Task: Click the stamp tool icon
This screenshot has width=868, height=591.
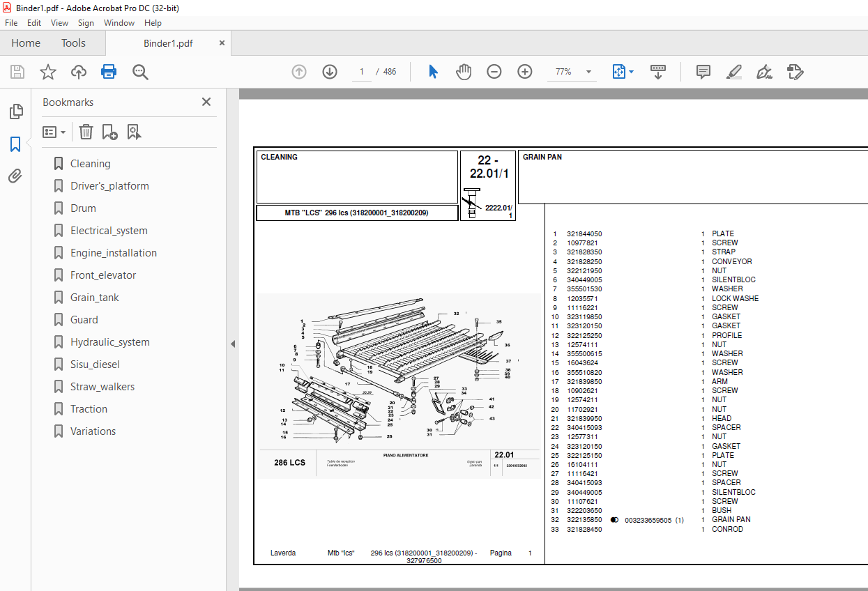Action: pyautogui.click(x=795, y=72)
